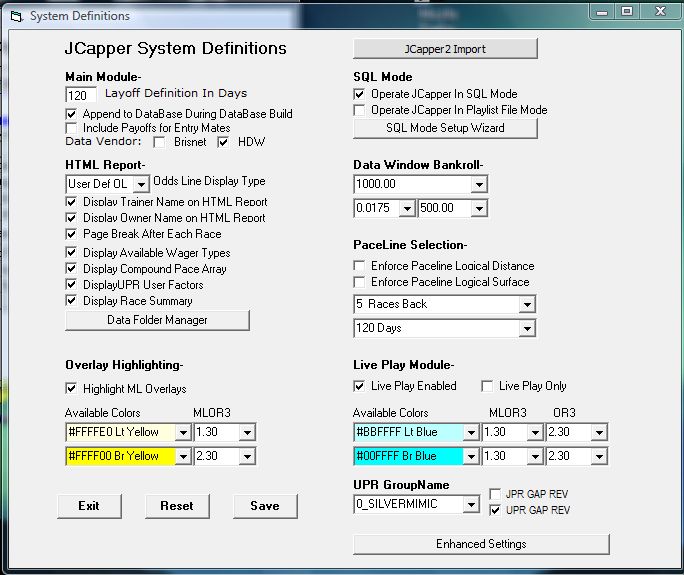
Task: Open Br Blue OR3 2.30 dropdown
Action: tap(599, 456)
